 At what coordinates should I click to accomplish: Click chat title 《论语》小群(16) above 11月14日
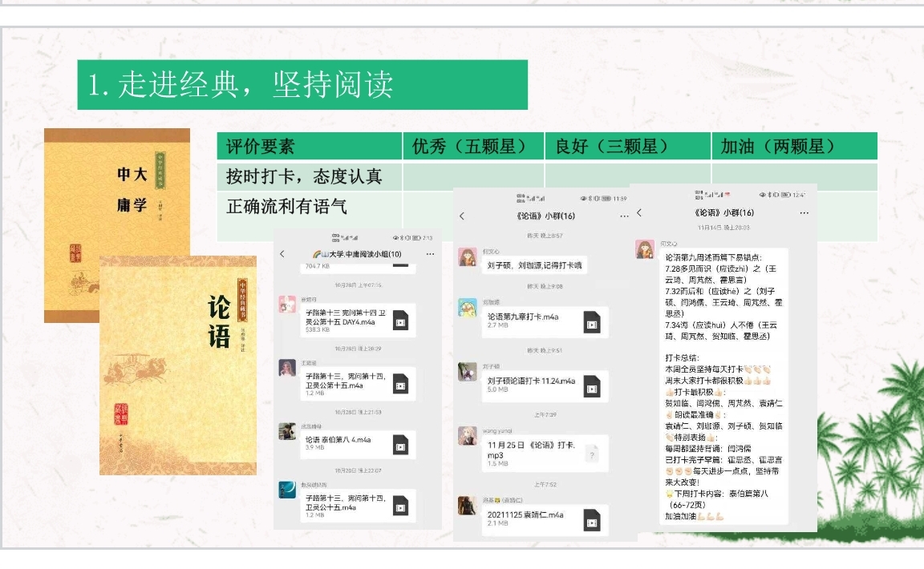click(723, 212)
